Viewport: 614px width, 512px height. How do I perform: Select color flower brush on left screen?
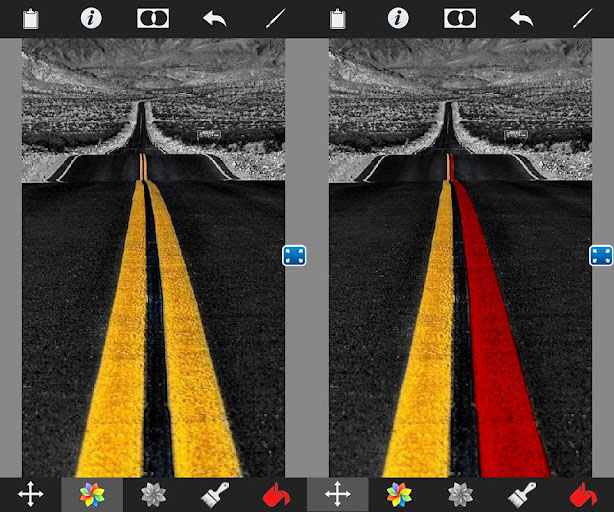pos(92,494)
